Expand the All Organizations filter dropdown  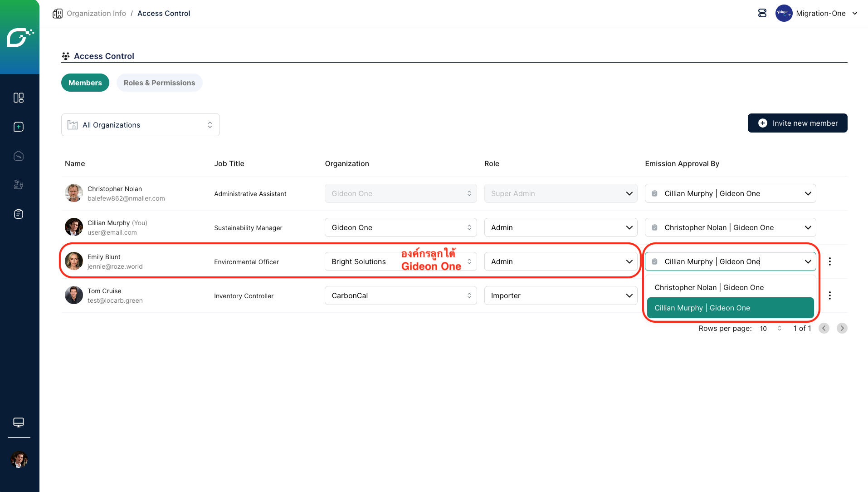pos(140,125)
